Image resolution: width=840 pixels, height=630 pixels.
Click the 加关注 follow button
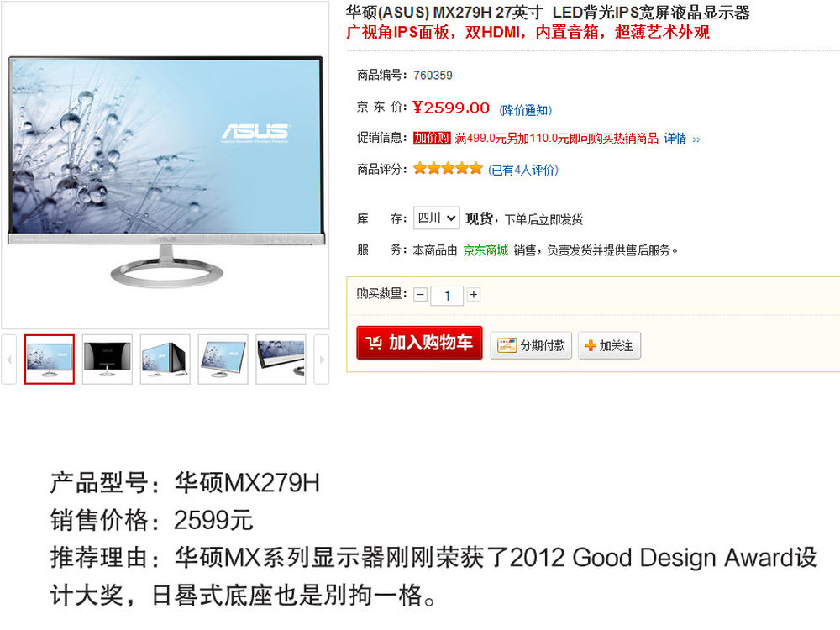tap(609, 345)
